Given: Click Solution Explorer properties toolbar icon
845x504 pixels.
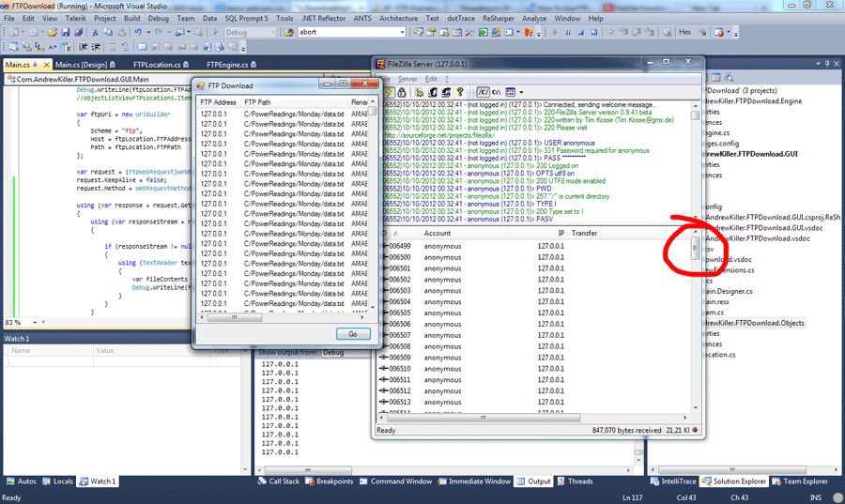Looking at the screenshot, I should [715, 77].
